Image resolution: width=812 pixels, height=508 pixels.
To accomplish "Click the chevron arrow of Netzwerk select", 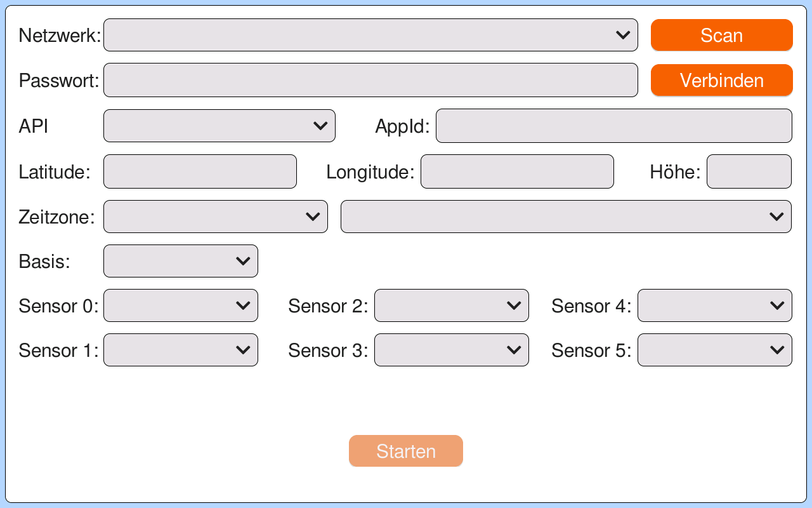I will pyautogui.click(x=623, y=35).
